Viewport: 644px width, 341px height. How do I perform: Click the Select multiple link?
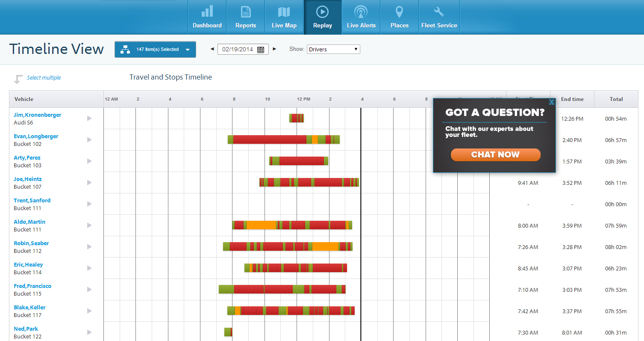coord(44,78)
